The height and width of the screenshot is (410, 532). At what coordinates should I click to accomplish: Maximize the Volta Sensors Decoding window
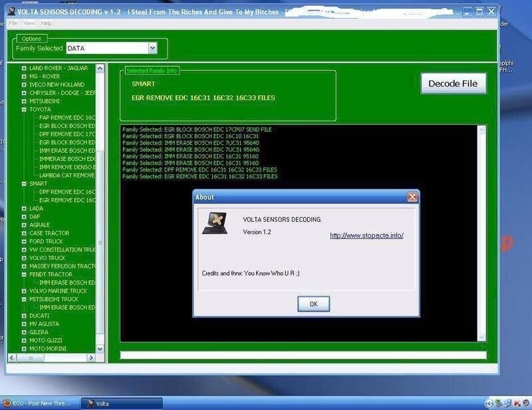(x=479, y=11)
